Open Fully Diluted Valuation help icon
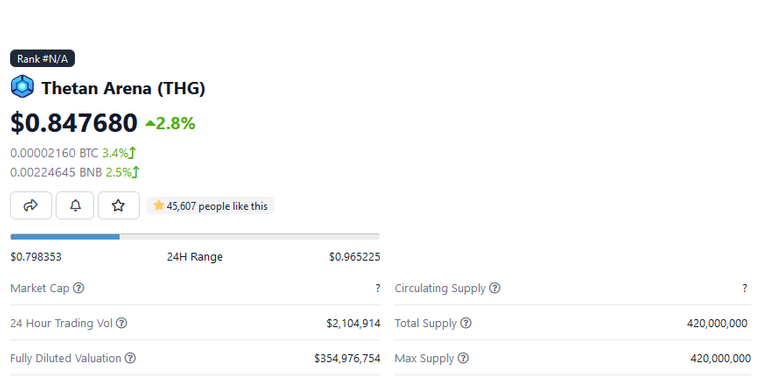This screenshot has width=768, height=379. coord(130,358)
